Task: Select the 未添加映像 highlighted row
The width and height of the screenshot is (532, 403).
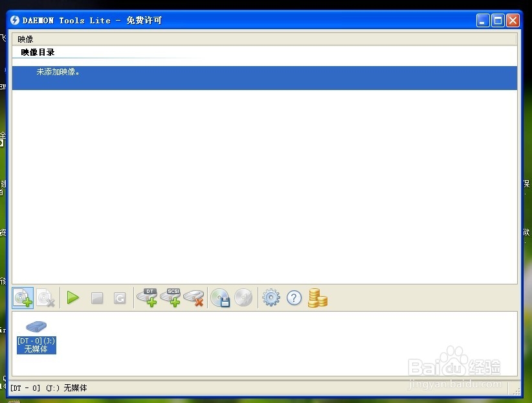Action: (265, 78)
